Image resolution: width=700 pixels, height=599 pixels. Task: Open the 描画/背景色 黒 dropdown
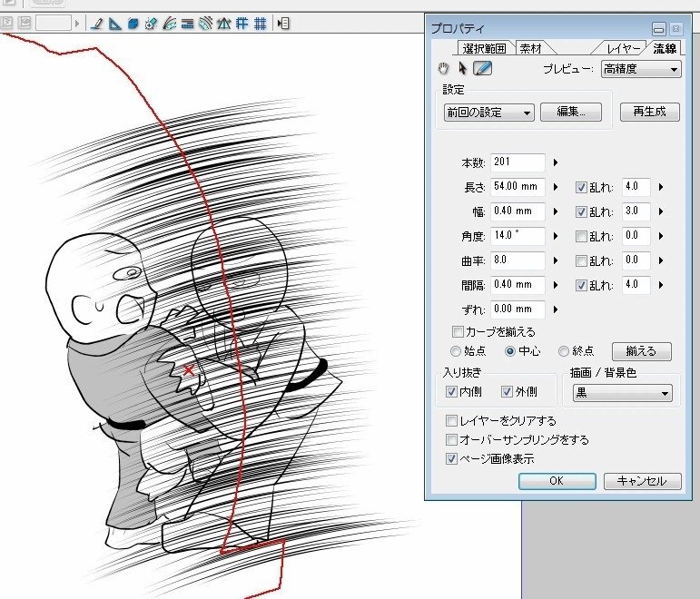click(x=622, y=393)
